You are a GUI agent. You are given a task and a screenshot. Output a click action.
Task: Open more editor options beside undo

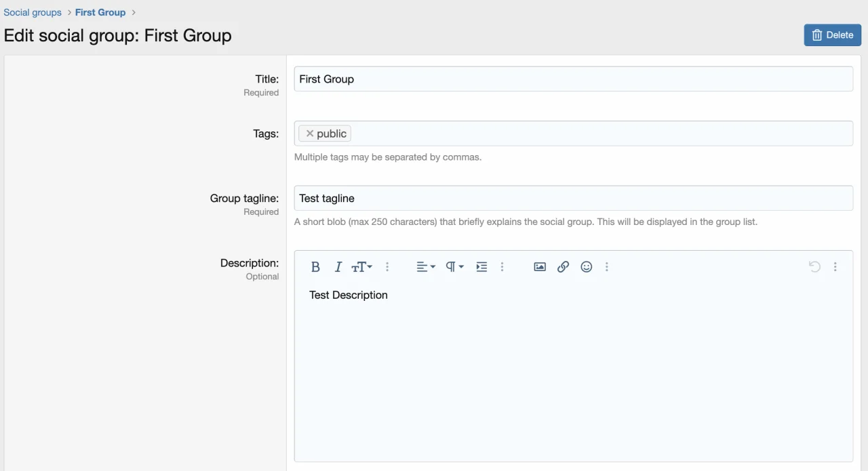[835, 267]
